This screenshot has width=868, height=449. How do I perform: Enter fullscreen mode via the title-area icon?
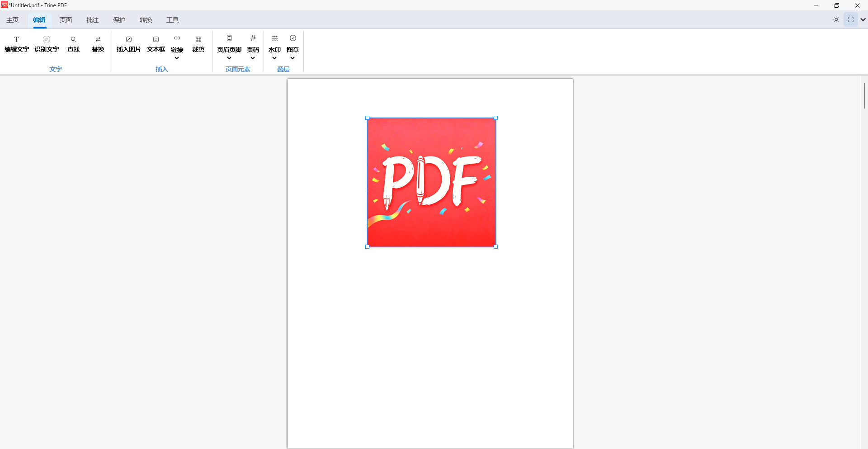pos(851,19)
